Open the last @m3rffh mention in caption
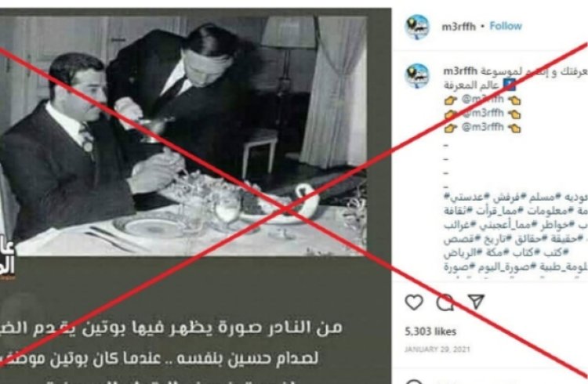The width and height of the screenshot is (588, 384). [x=483, y=127]
